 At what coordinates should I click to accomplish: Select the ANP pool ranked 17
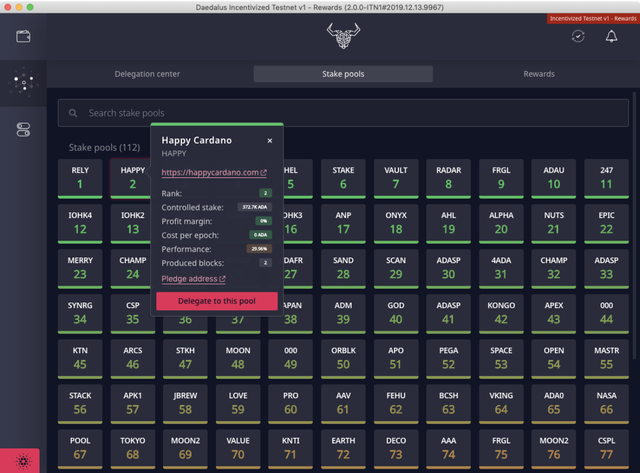pos(343,224)
